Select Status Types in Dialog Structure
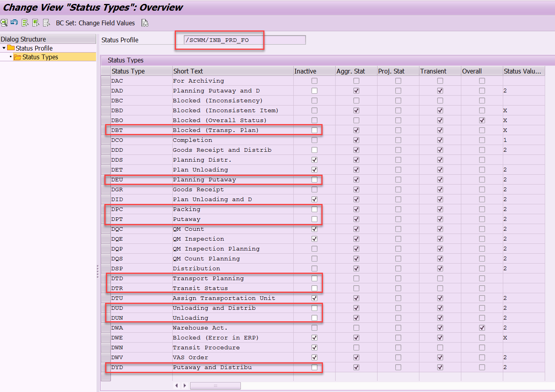The width and height of the screenshot is (555, 392). pyautogui.click(x=40, y=57)
